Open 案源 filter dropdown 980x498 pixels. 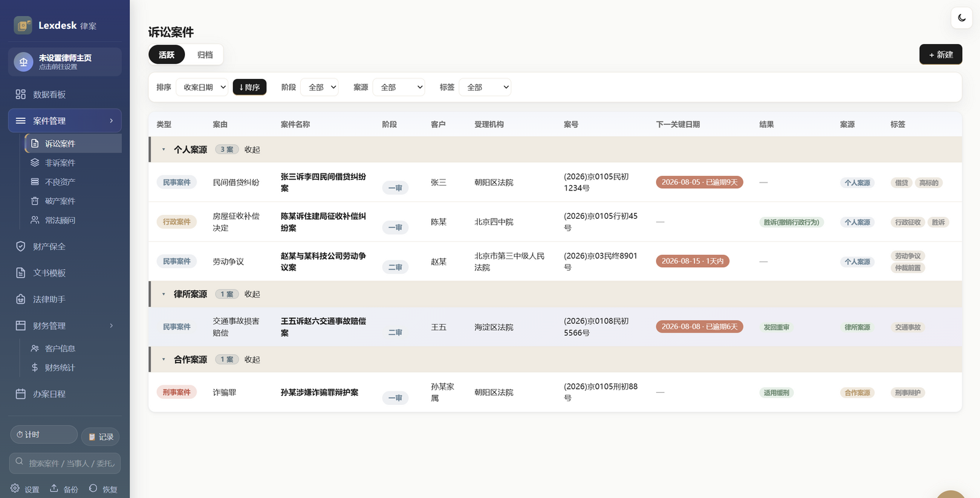[x=399, y=87]
